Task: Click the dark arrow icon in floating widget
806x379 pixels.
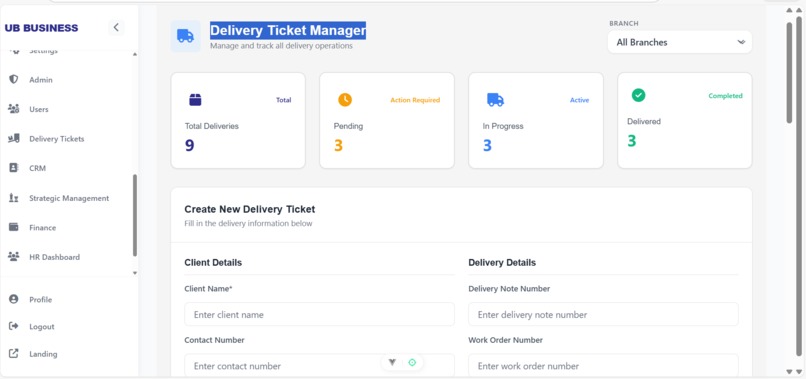Action: coord(392,362)
